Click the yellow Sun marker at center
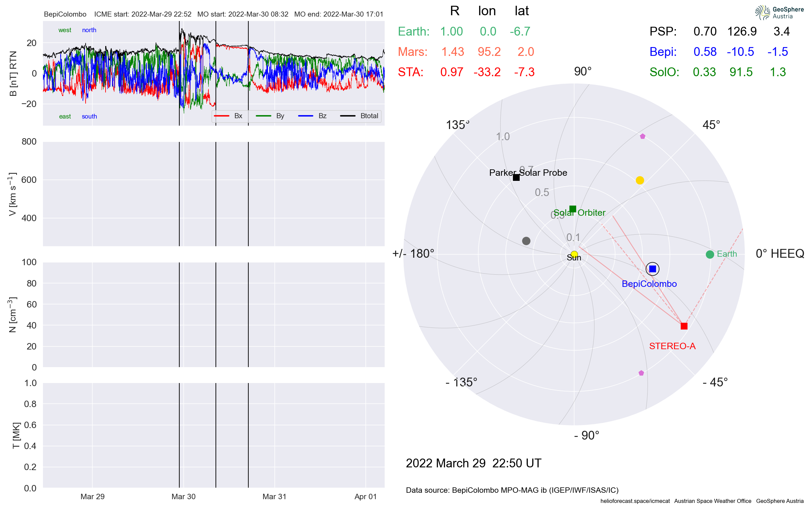The image size is (812, 508). [x=574, y=254]
